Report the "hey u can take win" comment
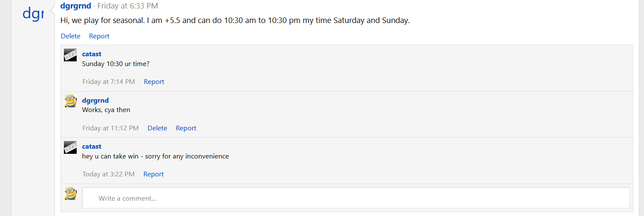 pos(153,174)
